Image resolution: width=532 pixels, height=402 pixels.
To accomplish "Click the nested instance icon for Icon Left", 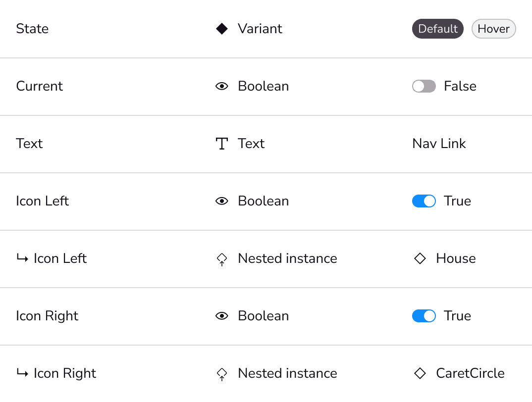I will [222, 259].
